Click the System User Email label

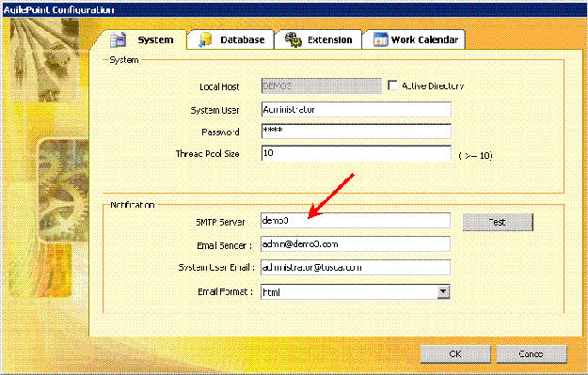(x=216, y=268)
